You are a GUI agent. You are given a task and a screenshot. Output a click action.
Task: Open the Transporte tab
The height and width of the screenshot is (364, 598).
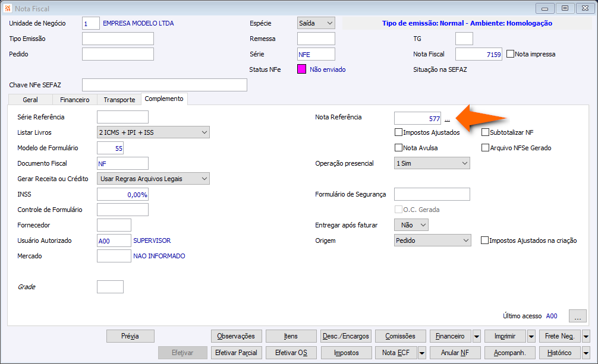(119, 100)
